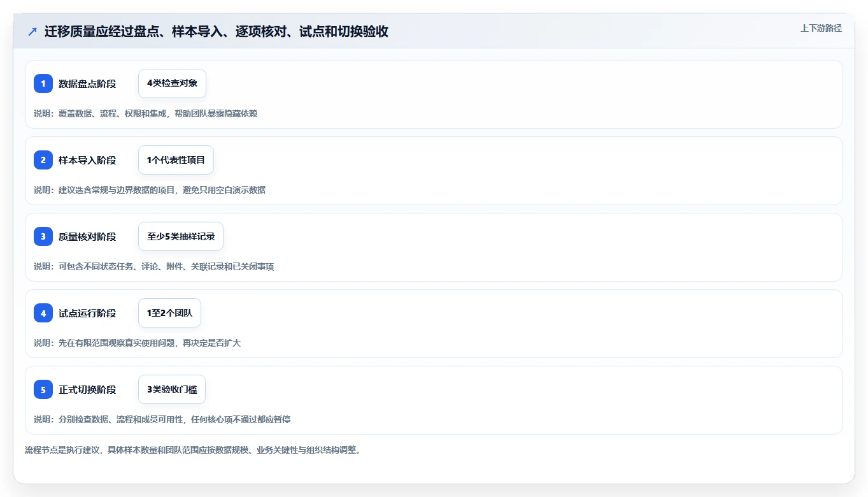868x497 pixels.
Task: Select step number 1 badge
Action: coord(43,83)
